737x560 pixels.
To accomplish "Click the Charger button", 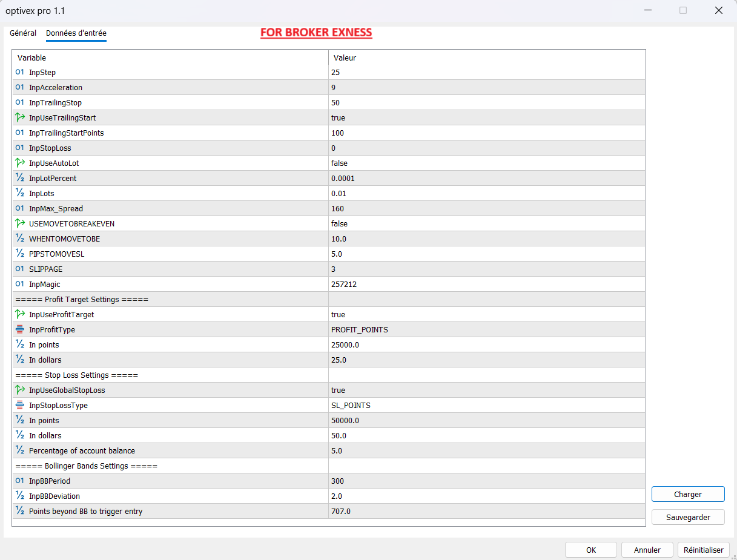I will click(688, 494).
